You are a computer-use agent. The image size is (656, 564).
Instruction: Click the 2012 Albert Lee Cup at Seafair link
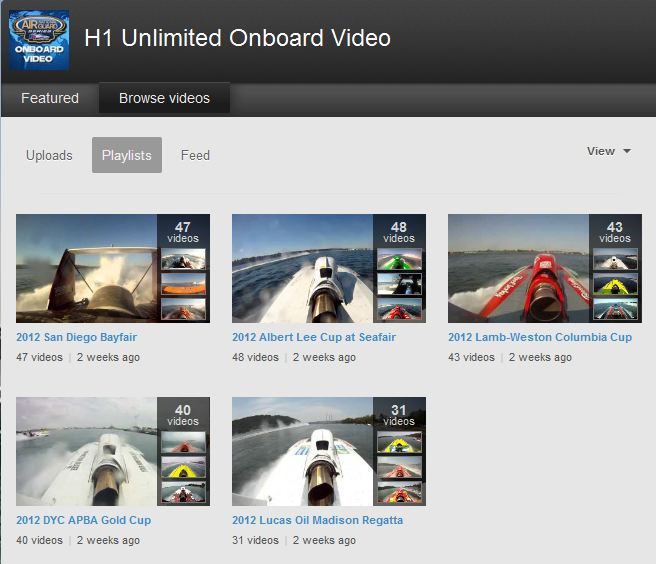coord(314,337)
